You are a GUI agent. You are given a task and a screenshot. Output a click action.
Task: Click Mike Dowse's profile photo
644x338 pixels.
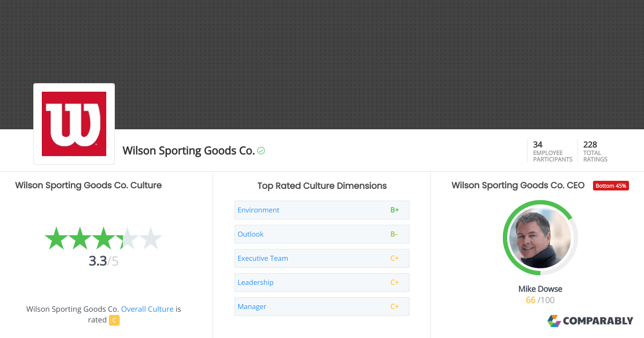540,237
